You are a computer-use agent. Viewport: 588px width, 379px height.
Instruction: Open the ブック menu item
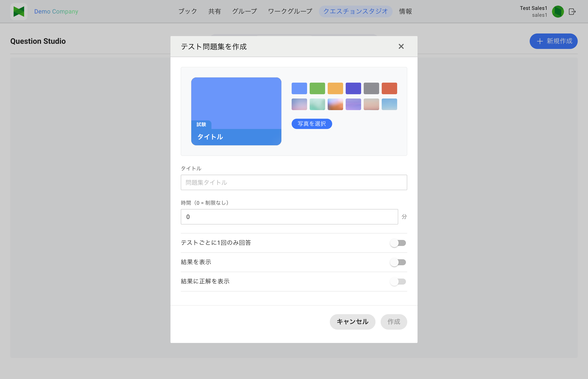(x=188, y=11)
